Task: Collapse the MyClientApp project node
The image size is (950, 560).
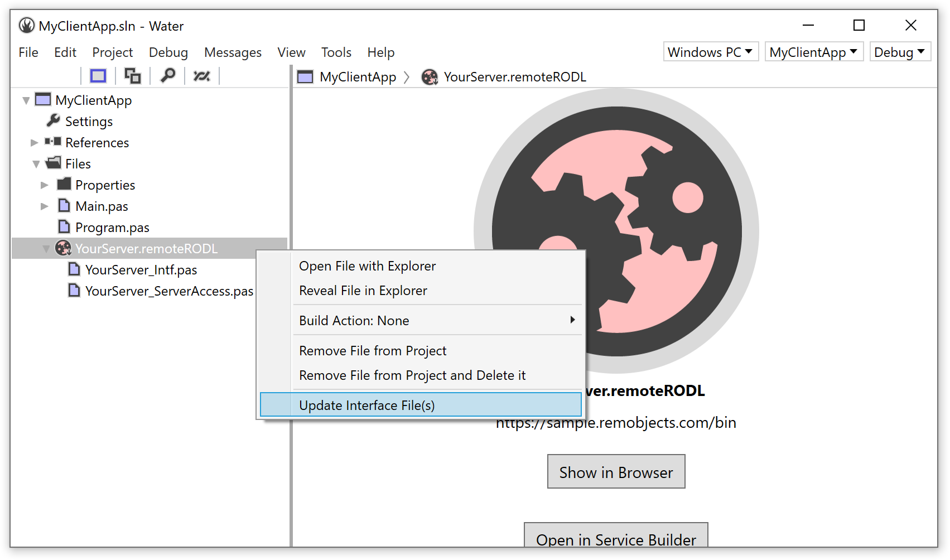Action: pos(26,101)
